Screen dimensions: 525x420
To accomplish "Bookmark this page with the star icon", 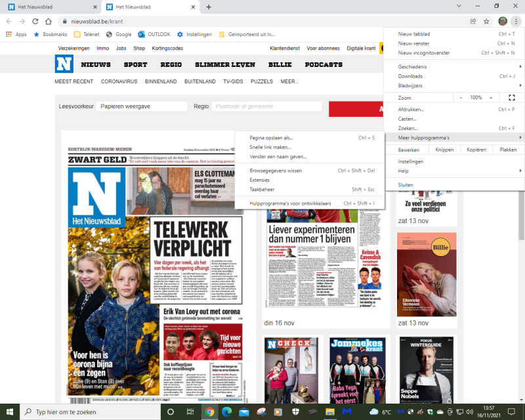I will [x=486, y=21].
